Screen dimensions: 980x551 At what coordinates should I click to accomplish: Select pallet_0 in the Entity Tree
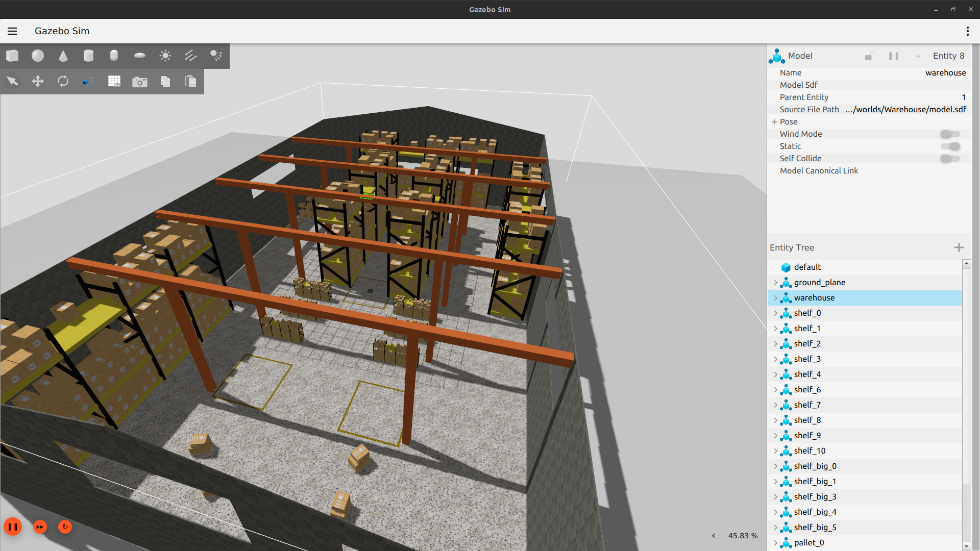(809, 543)
